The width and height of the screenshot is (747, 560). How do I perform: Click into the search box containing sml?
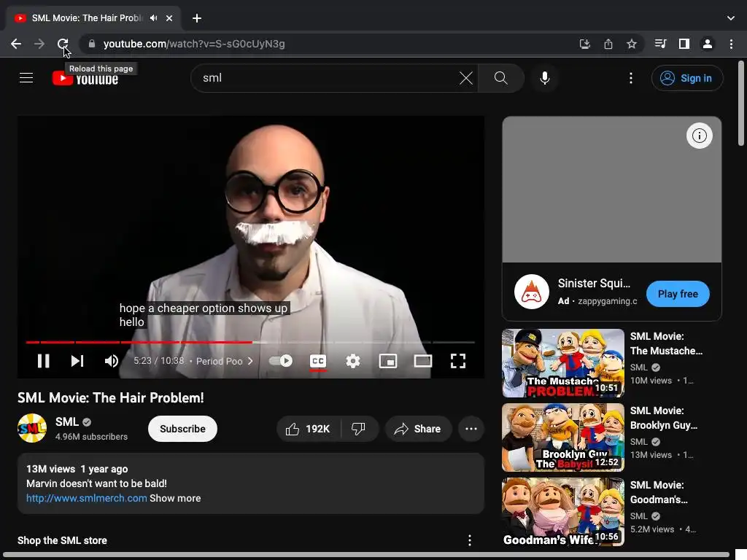329,77
